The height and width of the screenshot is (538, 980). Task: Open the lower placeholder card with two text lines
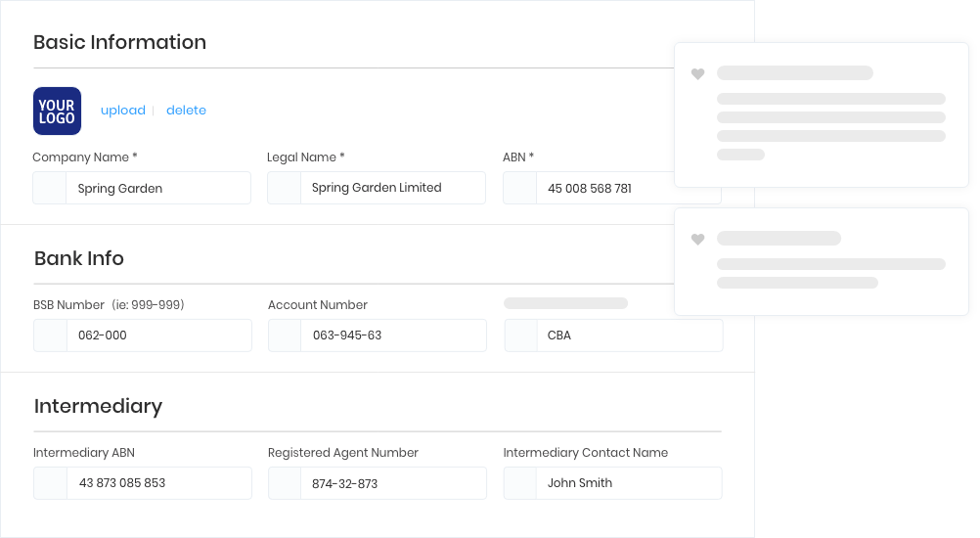822,262
